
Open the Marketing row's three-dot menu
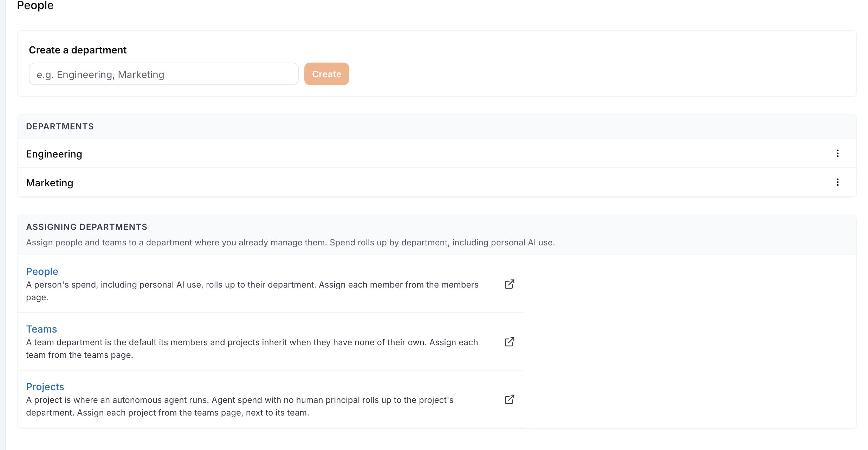click(837, 182)
